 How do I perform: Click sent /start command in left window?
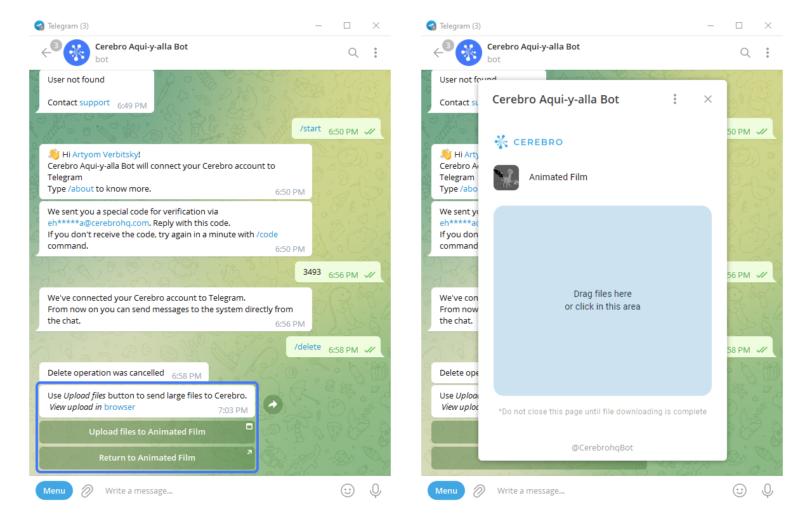pyautogui.click(x=311, y=129)
